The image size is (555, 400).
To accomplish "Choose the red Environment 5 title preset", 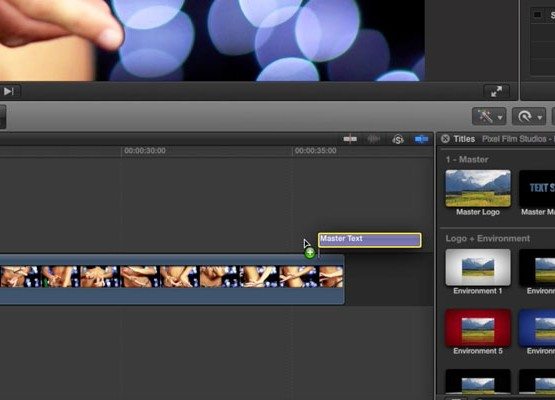I will 478,328.
